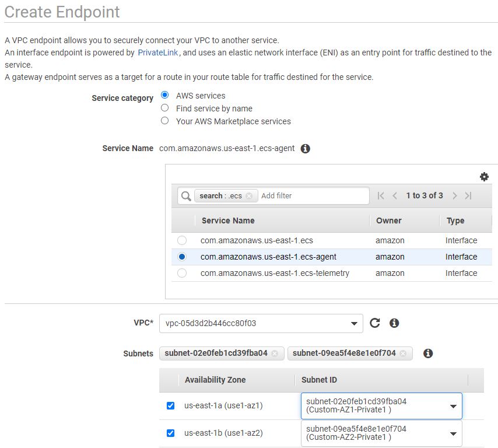Viewport: 498px width, 448px height.
Task: Go to the last page of services
Action: click(468, 196)
